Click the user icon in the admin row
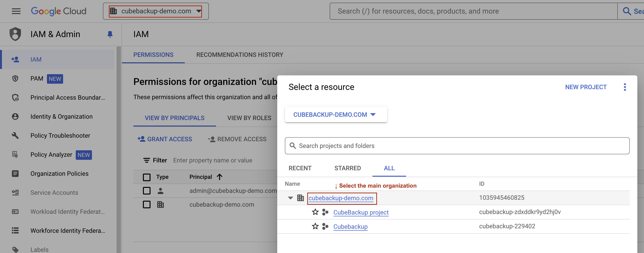The width and height of the screenshot is (644, 253). (x=161, y=191)
